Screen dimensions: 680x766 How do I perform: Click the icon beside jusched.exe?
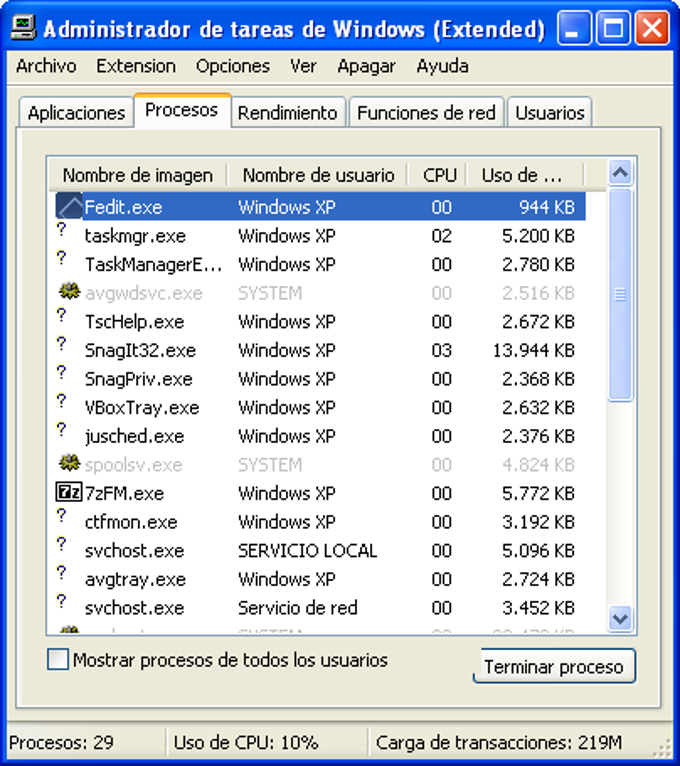pyautogui.click(x=61, y=429)
